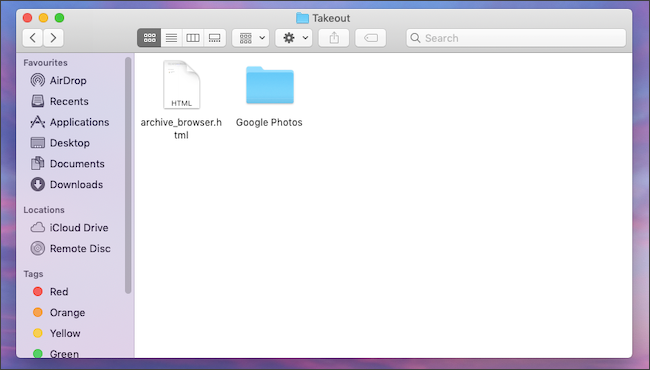The width and height of the screenshot is (650, 370).
Task: Go forward with the right chevron button
Action: (x=53, y=38)
